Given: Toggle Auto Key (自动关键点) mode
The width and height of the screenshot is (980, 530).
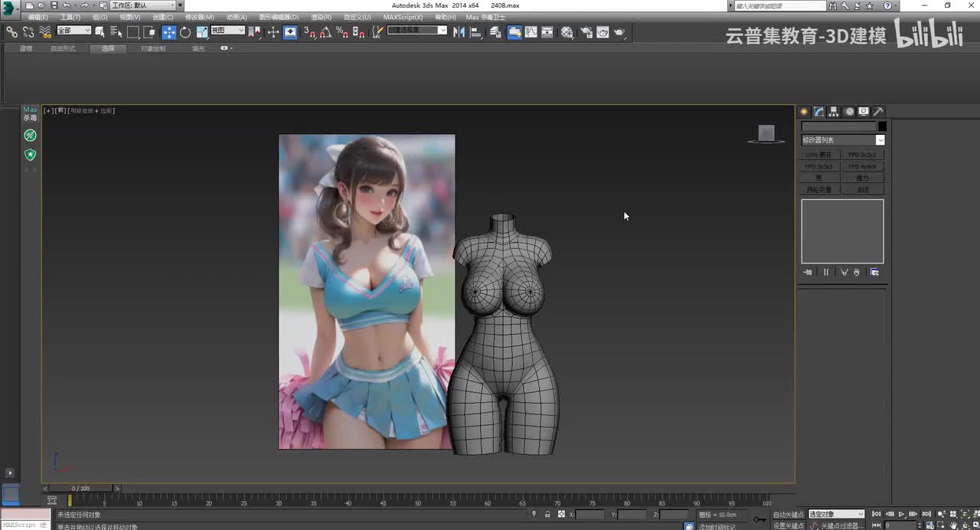Looking at the screenshot, I should [789, 515].
